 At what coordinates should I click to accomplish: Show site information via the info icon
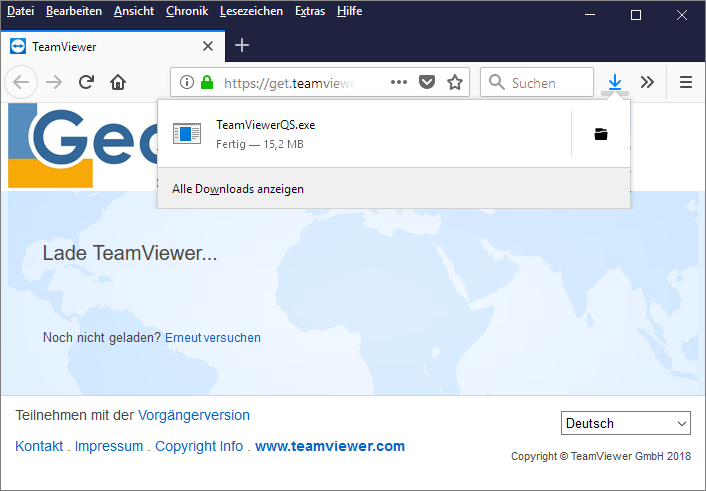coord(187,83)
